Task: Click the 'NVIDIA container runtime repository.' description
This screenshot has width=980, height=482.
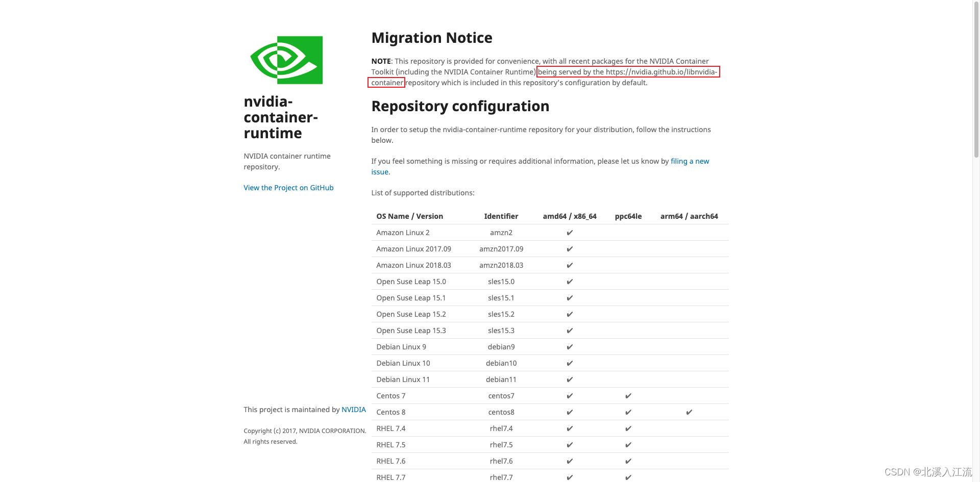Action: click(x=287, y=161)
